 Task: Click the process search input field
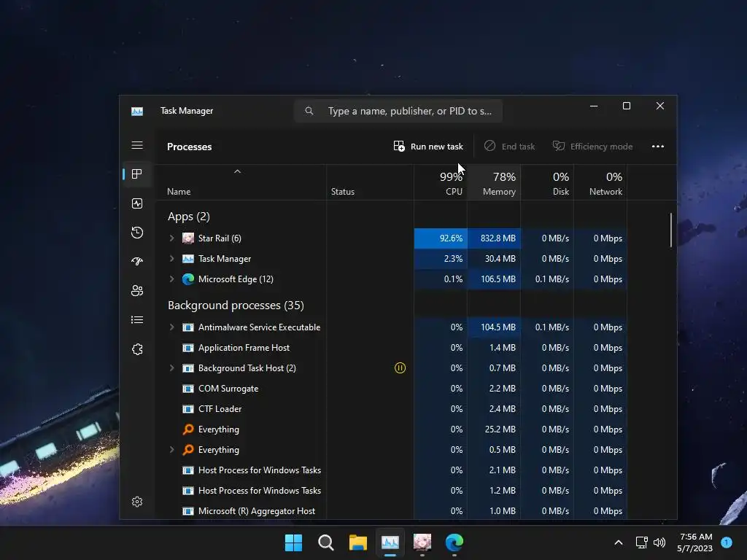pos(398,111)
